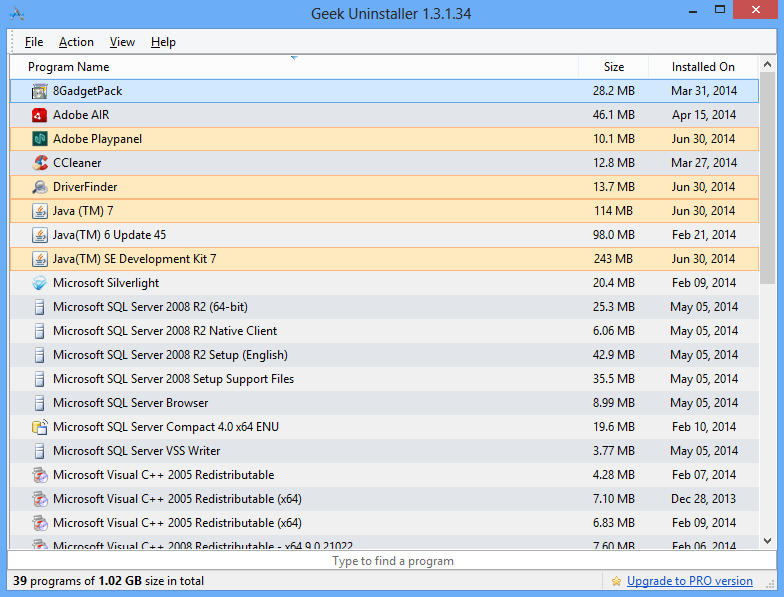Click the Microsoft Silverlight icon

40,283
